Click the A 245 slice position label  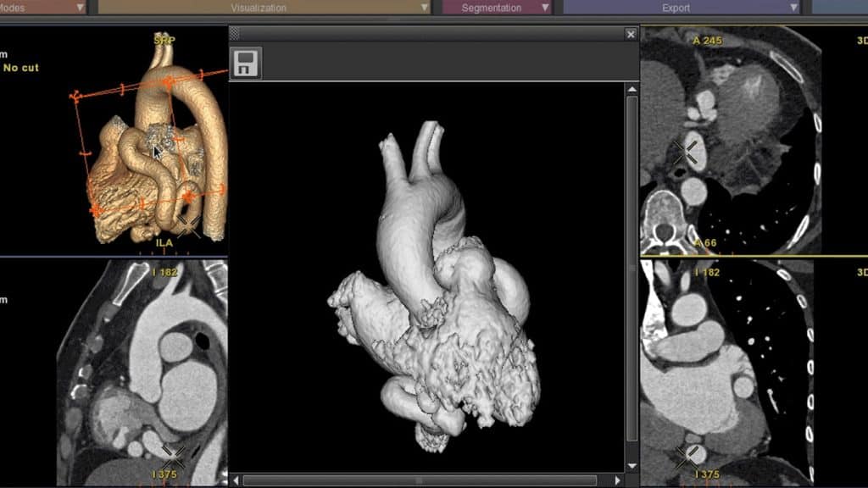pos(706,39)
